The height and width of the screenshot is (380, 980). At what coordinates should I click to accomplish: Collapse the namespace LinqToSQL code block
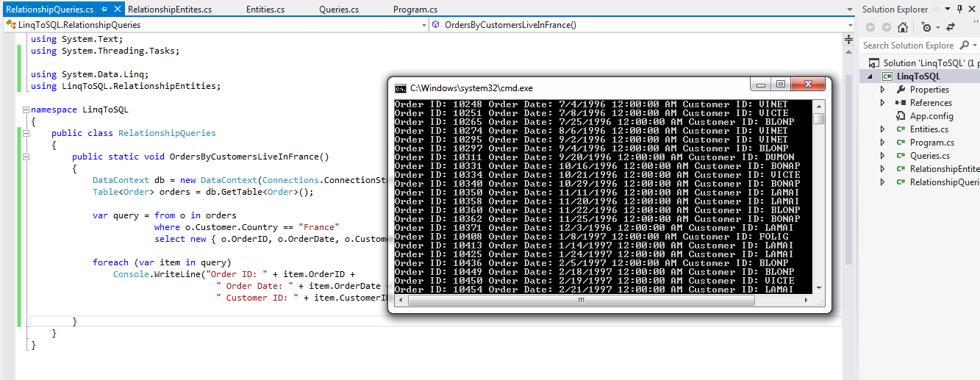pyautogui.click(x=26, y=110)
